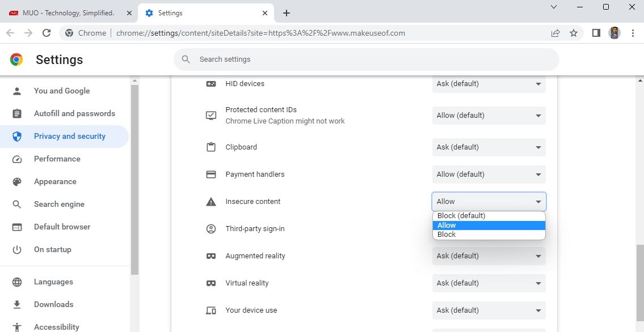644x332 pixels.
Task: Click the Reload page button
Action: (x=47, y=33)
